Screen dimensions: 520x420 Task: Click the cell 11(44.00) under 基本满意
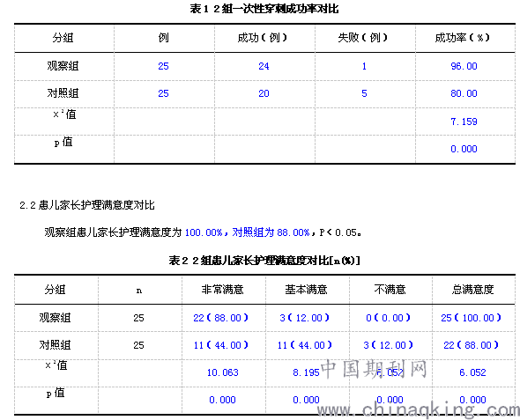305,345
